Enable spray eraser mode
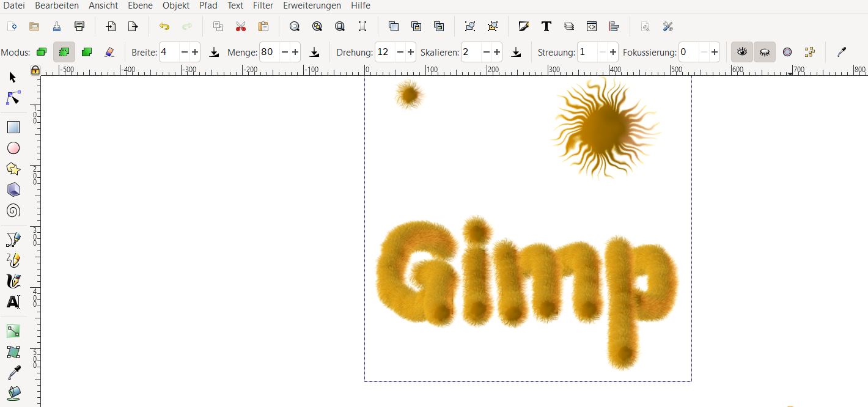868x407 pixels. click(x=109, y=52)
